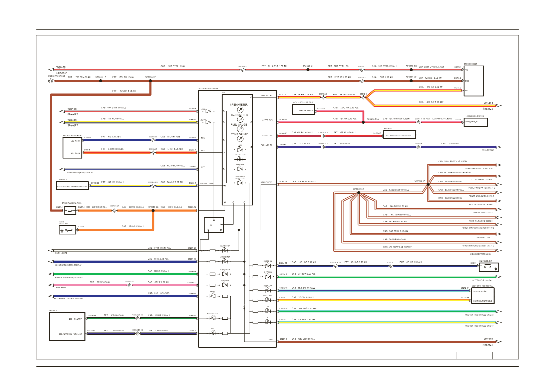Click the CA28 LH front ground ring terminal
555x392 pixels.
point(51,81)
